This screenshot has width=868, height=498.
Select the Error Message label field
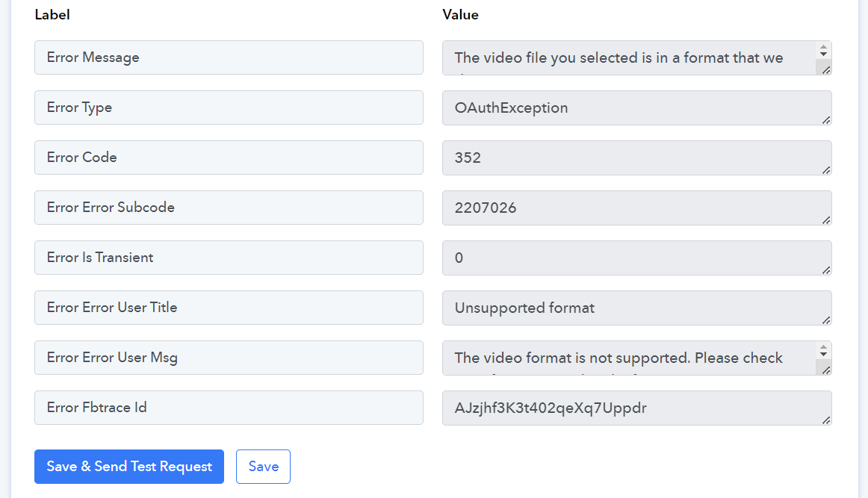[229, 57]
